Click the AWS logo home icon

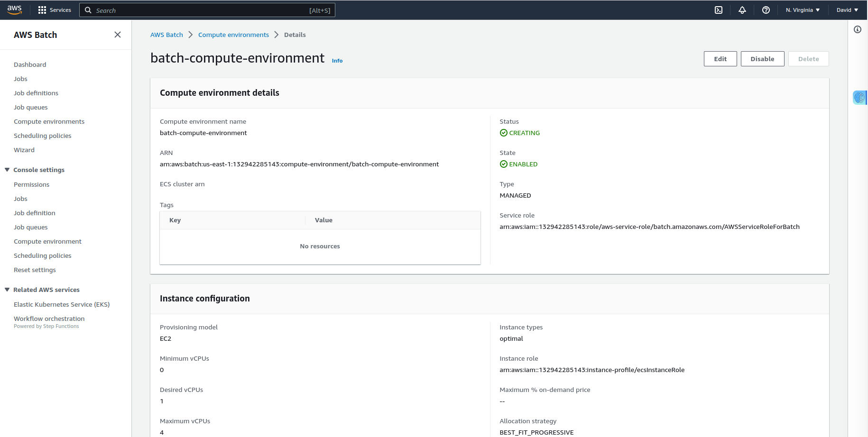point(15,10)
